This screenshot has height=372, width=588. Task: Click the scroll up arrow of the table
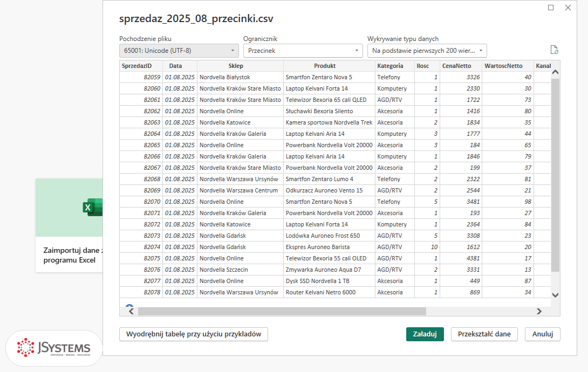(556, 72)
